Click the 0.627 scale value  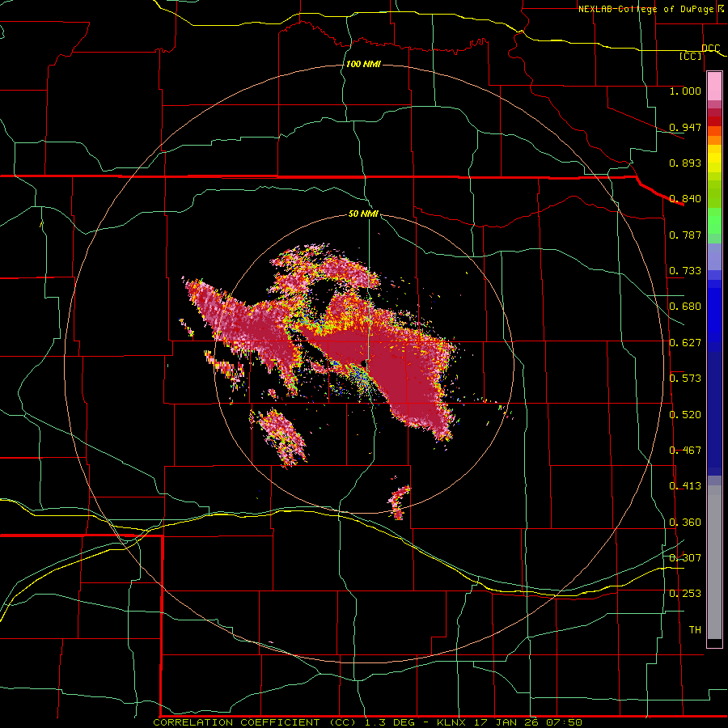(x=685, y=343)
